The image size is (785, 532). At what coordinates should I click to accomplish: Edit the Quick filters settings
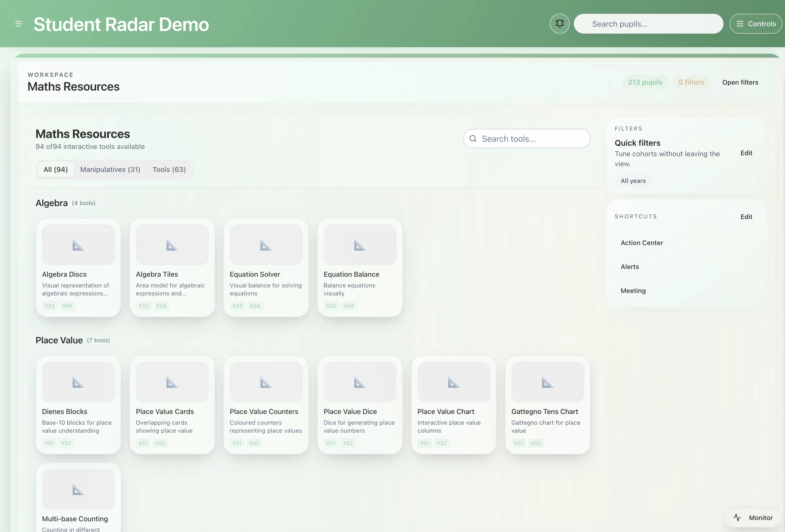747,153
